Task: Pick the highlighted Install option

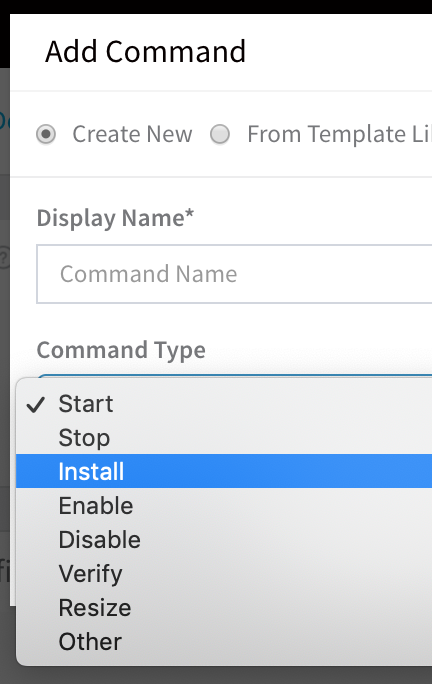Action: pyautogui.click(x=224, y=471)
